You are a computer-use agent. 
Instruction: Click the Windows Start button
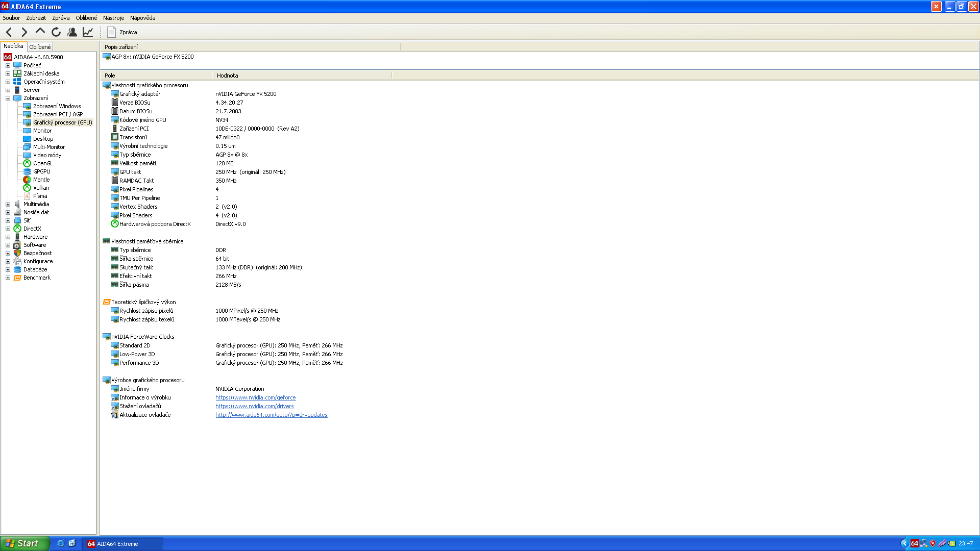pos(24,543)
